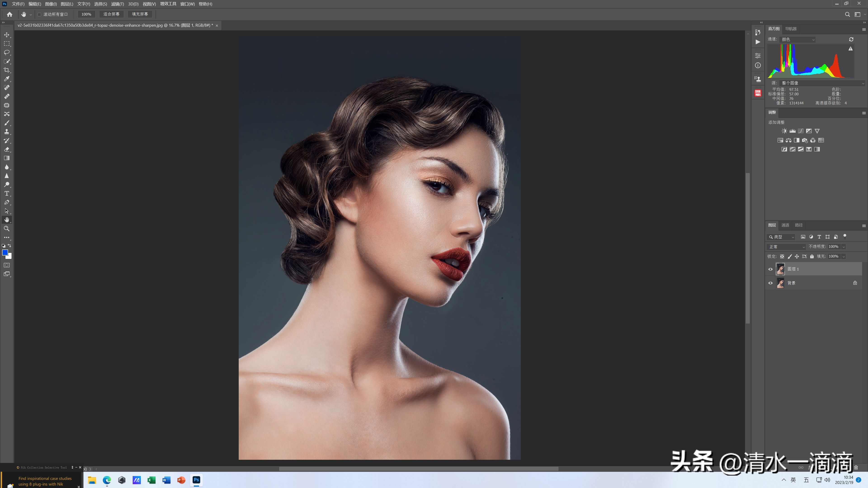Hide the 图层 1 layer visibility
Viewport: 868px width, 488px height.
click(x=770, y=269)
